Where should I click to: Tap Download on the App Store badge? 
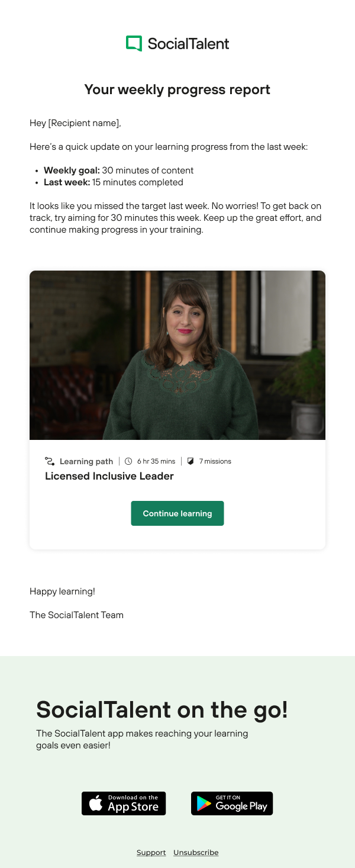tap(124, 803)
